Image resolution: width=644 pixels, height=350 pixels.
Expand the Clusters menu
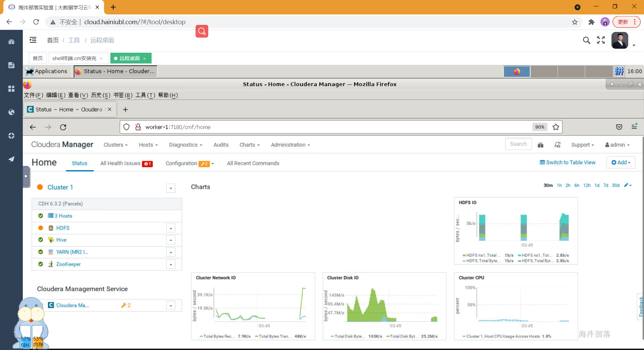coord(116,145)
